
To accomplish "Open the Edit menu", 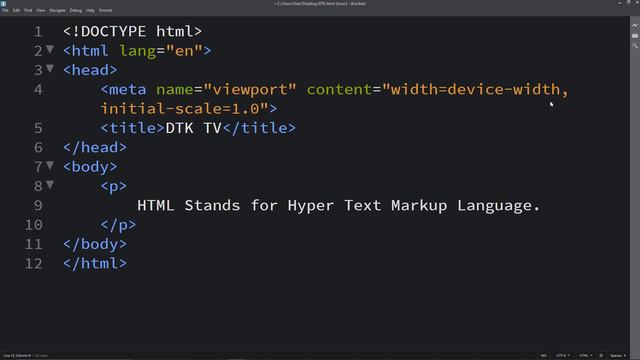I will point(16,10).
